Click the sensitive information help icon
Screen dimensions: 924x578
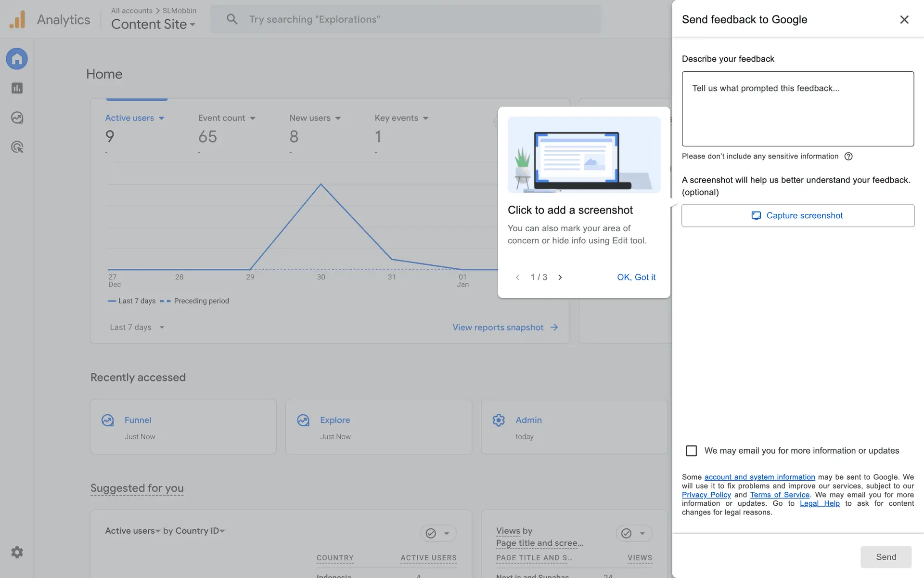pyautogui.click(x=848, y=156)
